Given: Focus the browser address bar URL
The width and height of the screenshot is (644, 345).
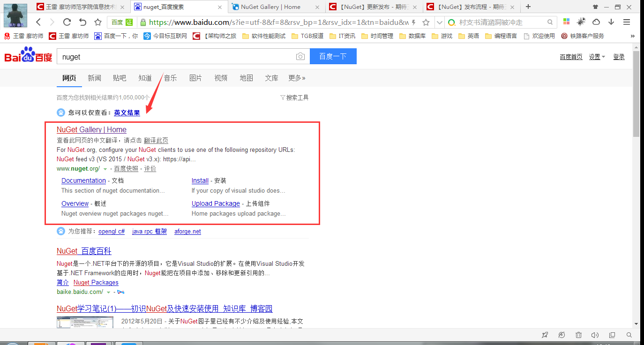Looking at the screenshot, I should [279, 22].
